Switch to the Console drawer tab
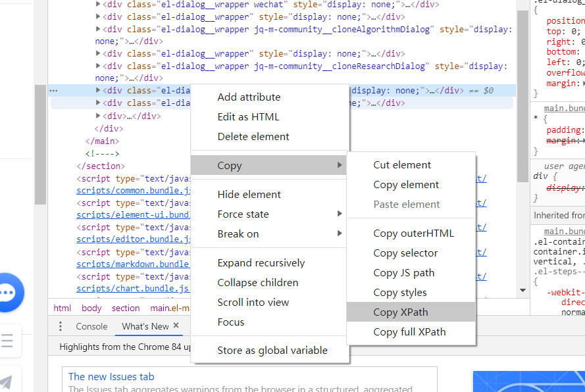This screenshot has width=585, height=392. [91, 326]
